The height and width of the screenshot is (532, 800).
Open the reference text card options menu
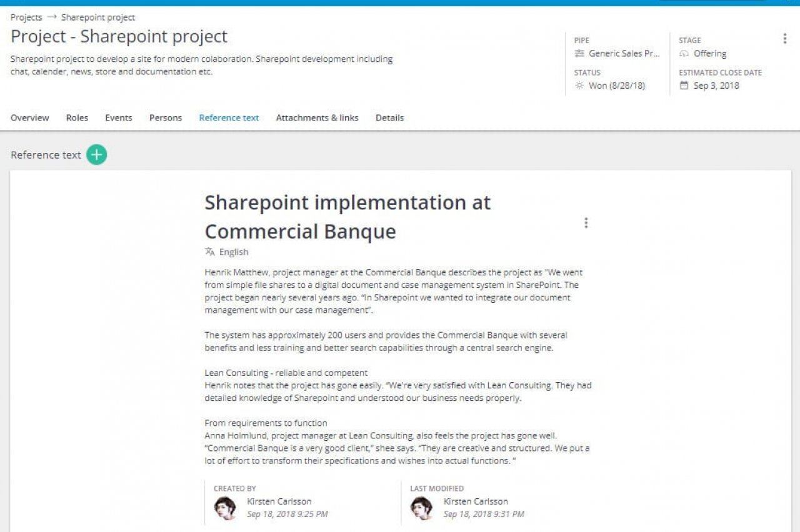click(x=586, y=223)
